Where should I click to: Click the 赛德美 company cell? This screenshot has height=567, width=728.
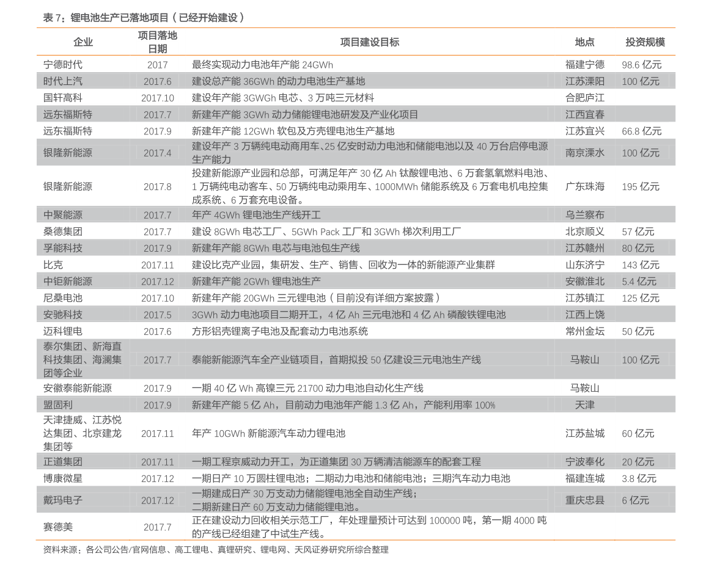[x=58, y=527]
